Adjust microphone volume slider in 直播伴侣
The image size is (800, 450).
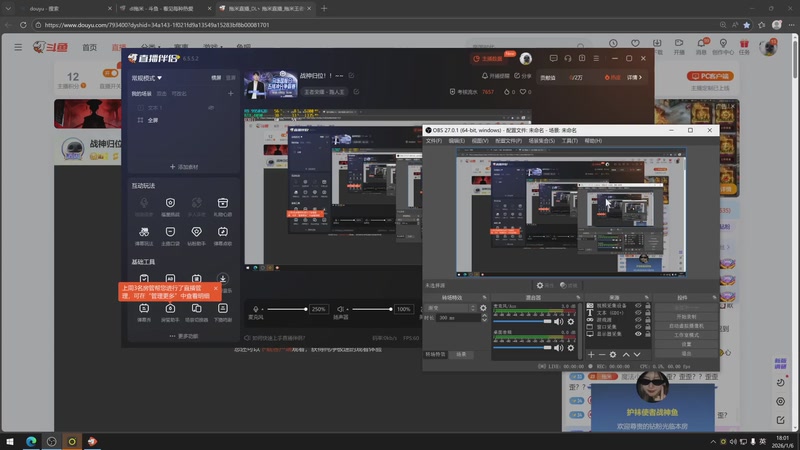point(286,309)
